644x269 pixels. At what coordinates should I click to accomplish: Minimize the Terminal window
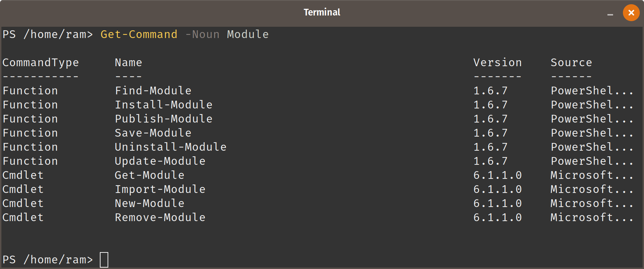[x=610, y=14]
